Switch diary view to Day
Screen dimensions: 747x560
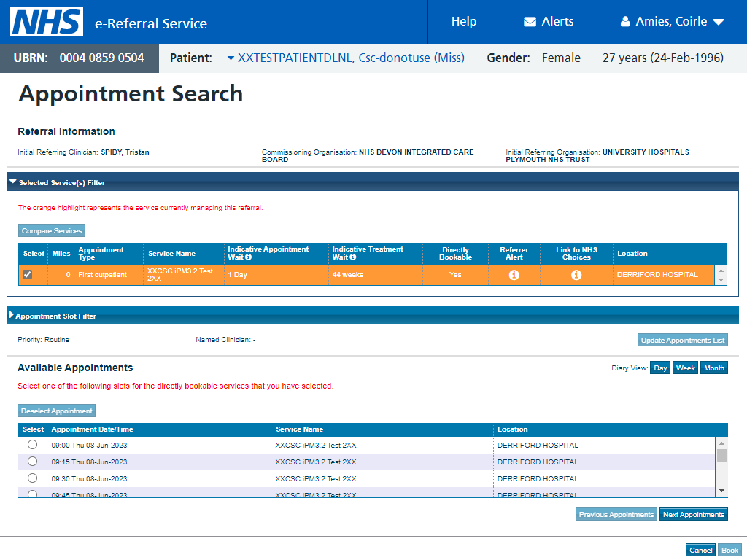[x=660, y=367]
